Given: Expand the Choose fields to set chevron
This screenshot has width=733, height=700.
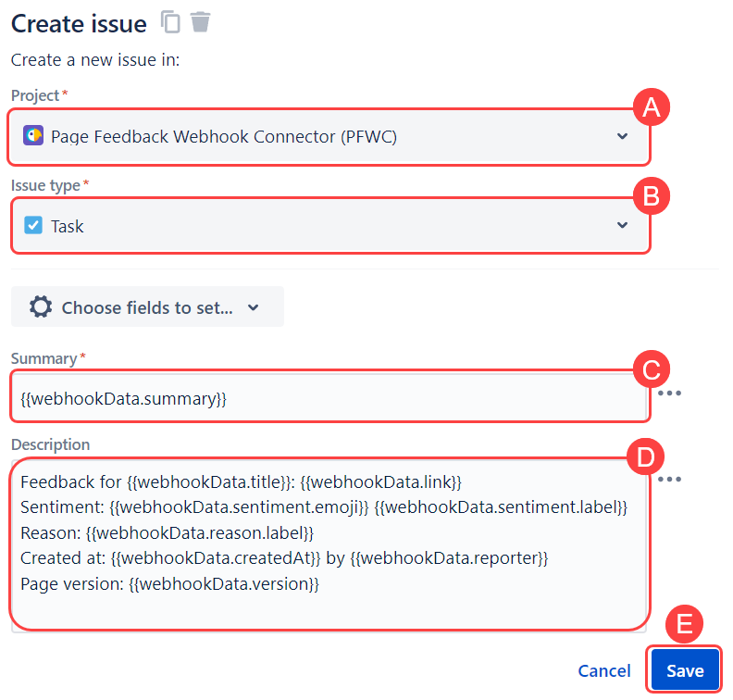Looking at the screenshot, I should pyautogui.click(x=254, y=307).
